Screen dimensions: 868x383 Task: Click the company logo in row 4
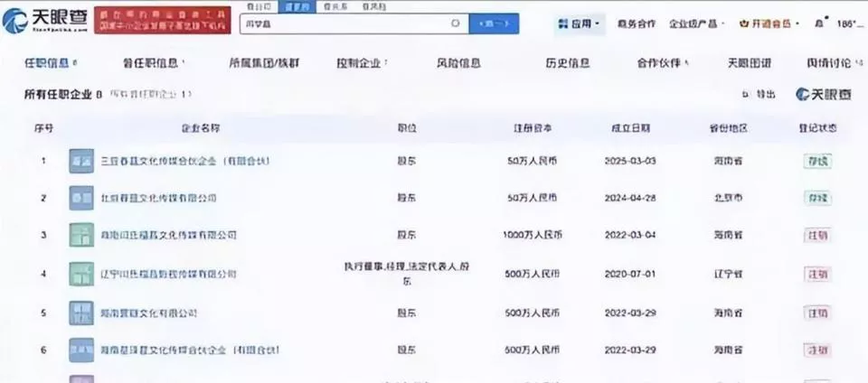click(x=81, y=274)
